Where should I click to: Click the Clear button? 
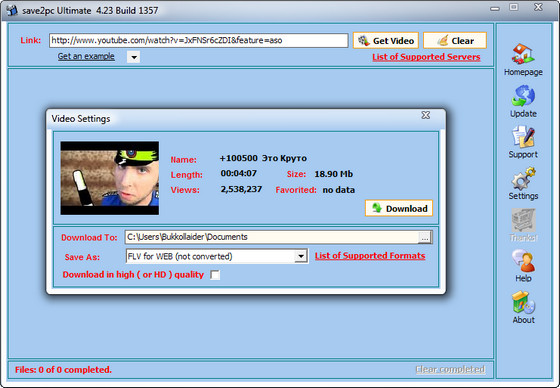coord(455,40)
